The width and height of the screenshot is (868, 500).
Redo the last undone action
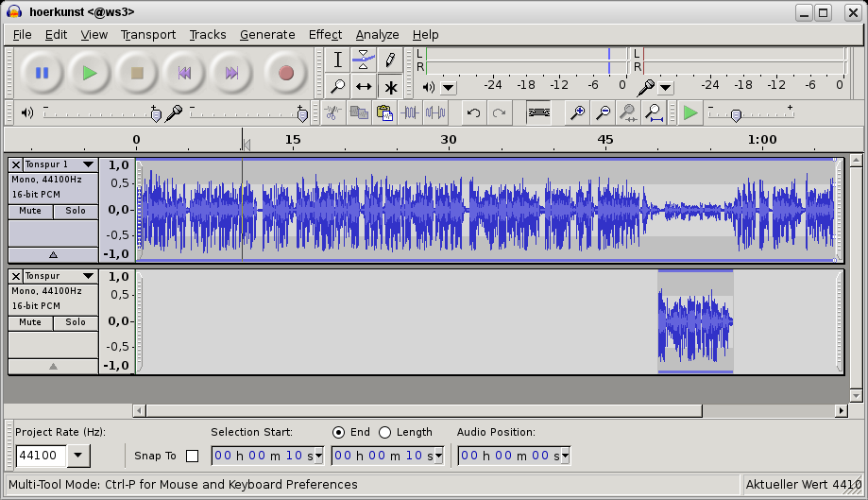500,113
